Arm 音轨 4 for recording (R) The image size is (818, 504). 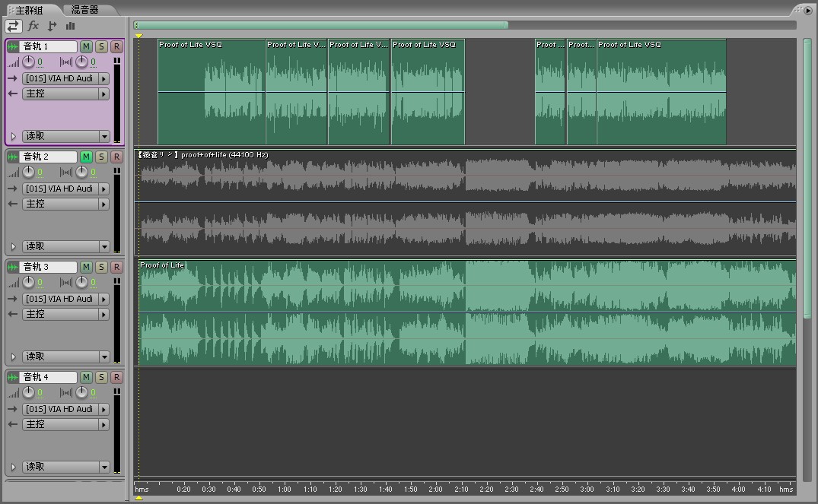[x=116, y=377]
